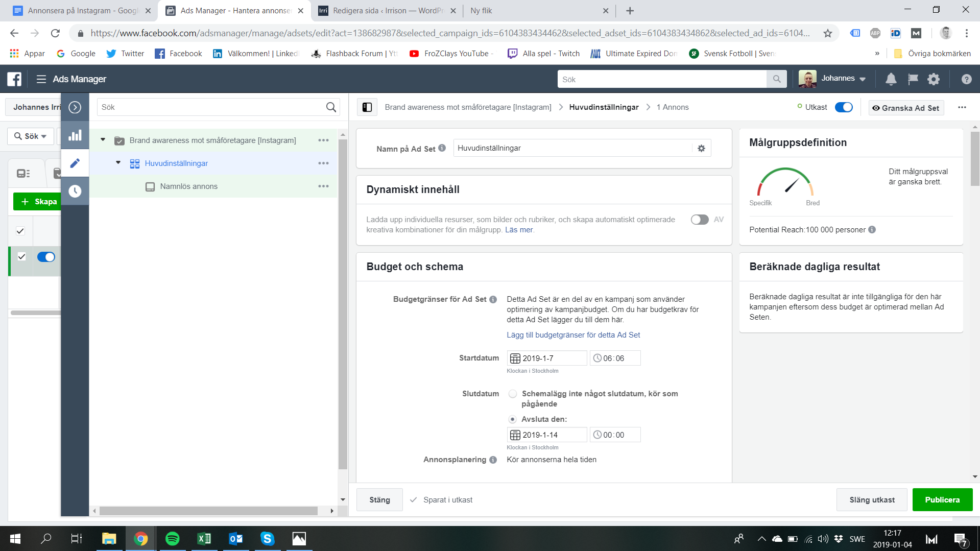980x551 pixels.
Task: Toggle the side panel layout icon
Action: 367,107
